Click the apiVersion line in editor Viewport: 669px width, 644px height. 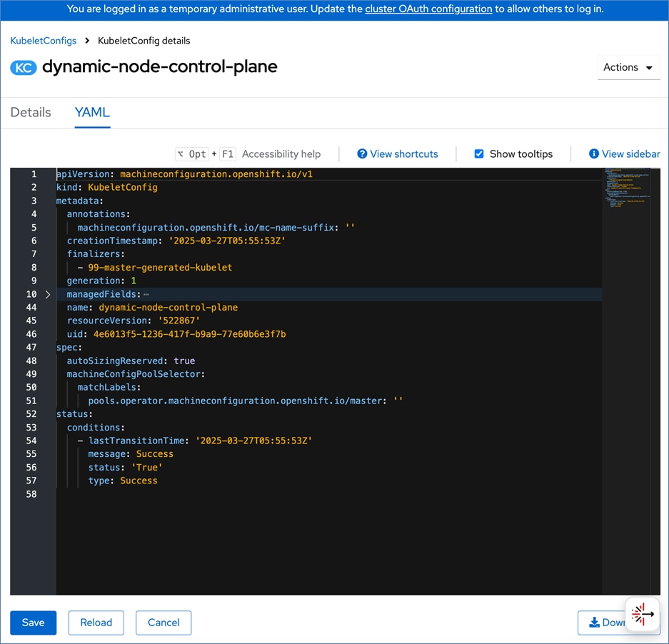click(x=184, y=174)
